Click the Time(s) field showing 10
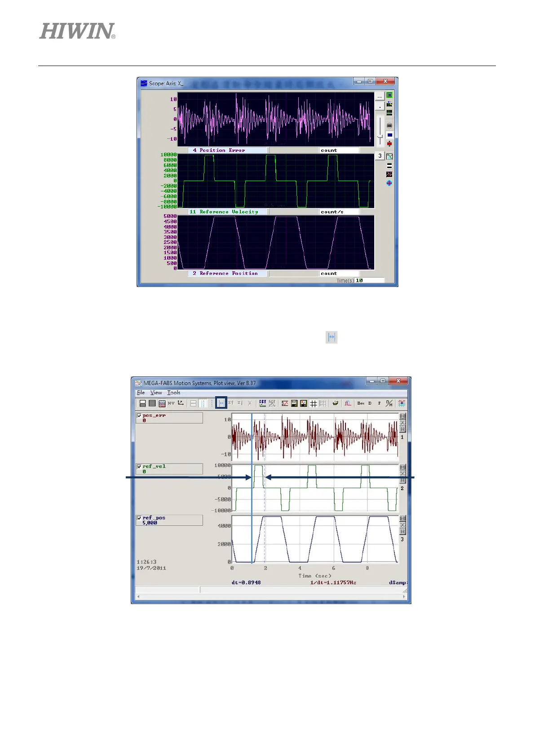This screenshot has height=756, width=535. click(369, 280)
